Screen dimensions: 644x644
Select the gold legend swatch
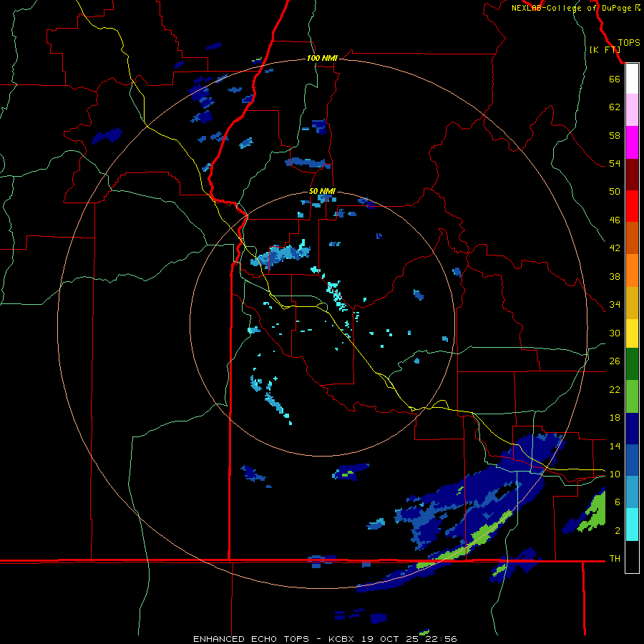point(632,303)
